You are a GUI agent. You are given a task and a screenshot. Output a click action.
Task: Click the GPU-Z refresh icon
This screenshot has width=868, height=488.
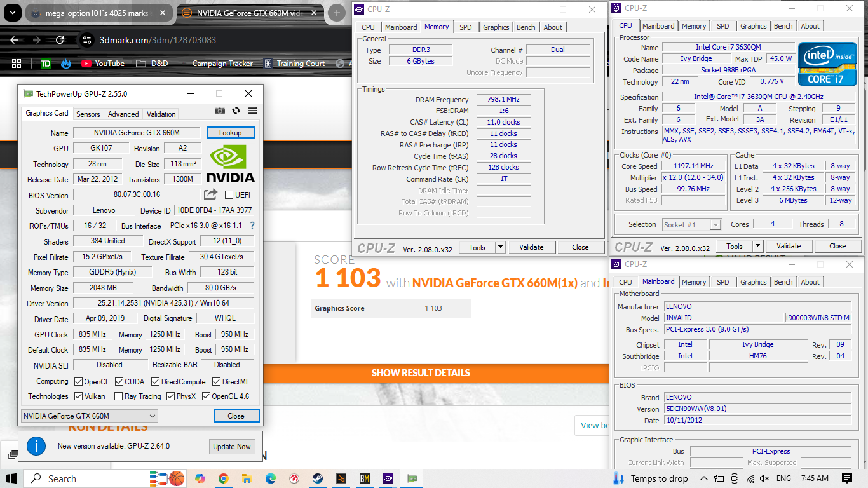pyautogui.click(x=236, y=111)
